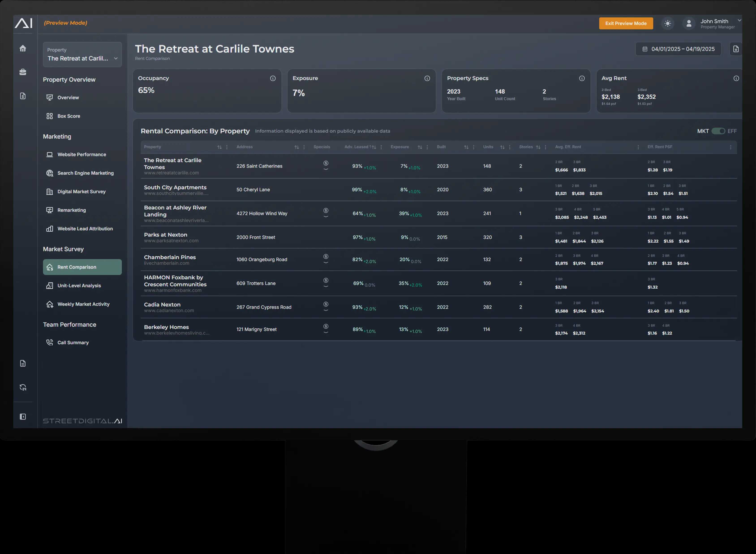Image resolution: width=756 pixels, height=554 pixels.
Task: Sort table by Units column
Action: pos(502,147)
